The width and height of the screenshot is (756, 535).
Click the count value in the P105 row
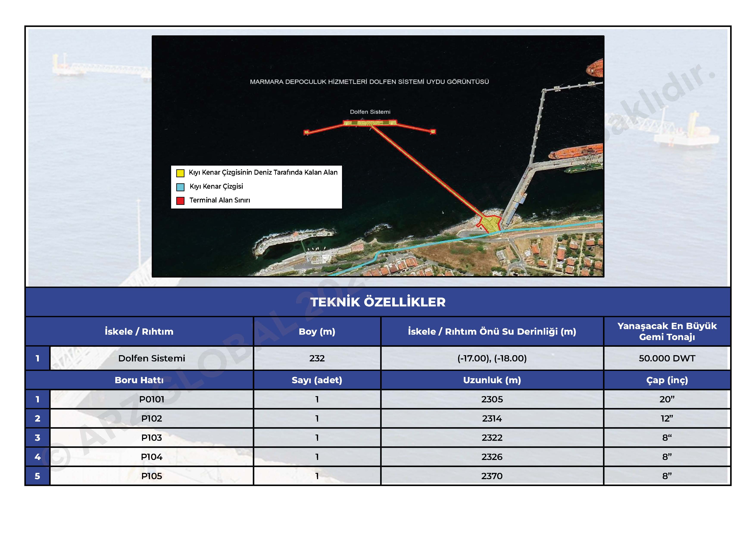click(317, 476)
